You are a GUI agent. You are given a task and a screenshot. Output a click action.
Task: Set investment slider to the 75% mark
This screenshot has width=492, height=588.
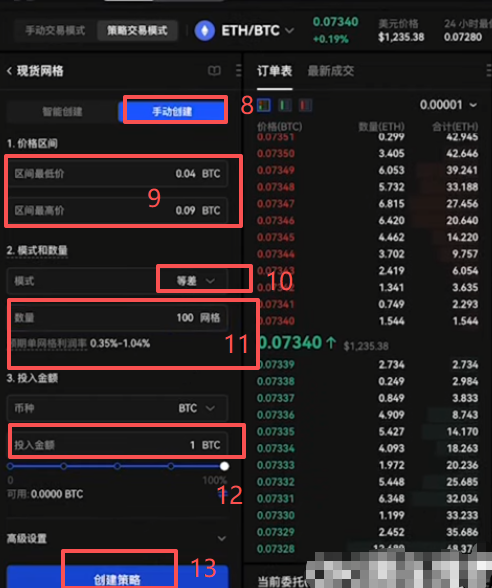pos(171,466)
